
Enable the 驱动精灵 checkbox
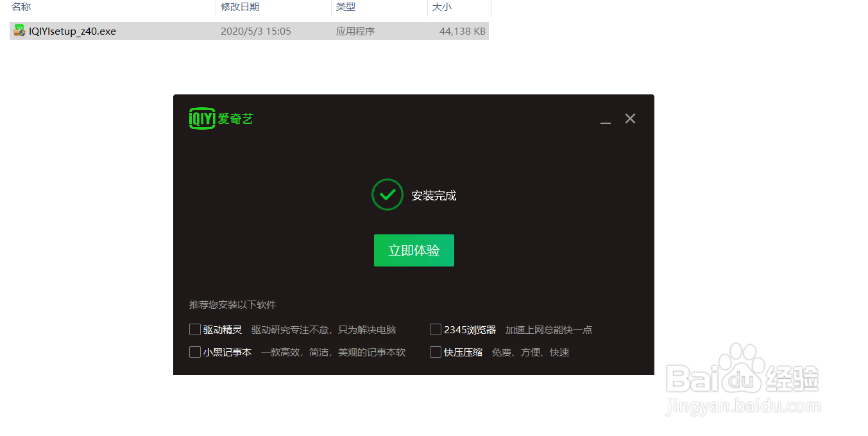coord(195,329)
